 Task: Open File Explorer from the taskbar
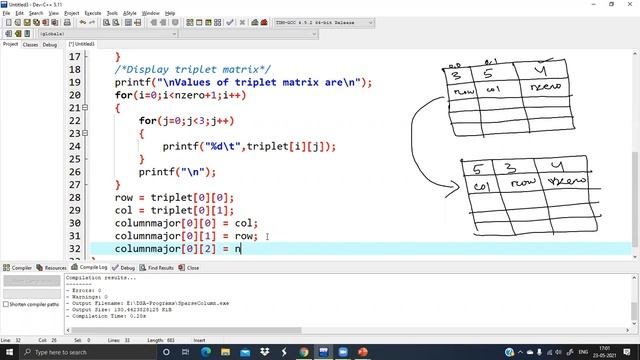click(x=225, y=352)
